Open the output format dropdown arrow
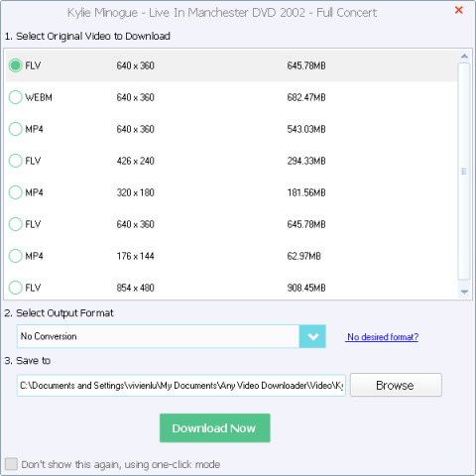Viewport: 476px width, 476px height. (312, 336)
